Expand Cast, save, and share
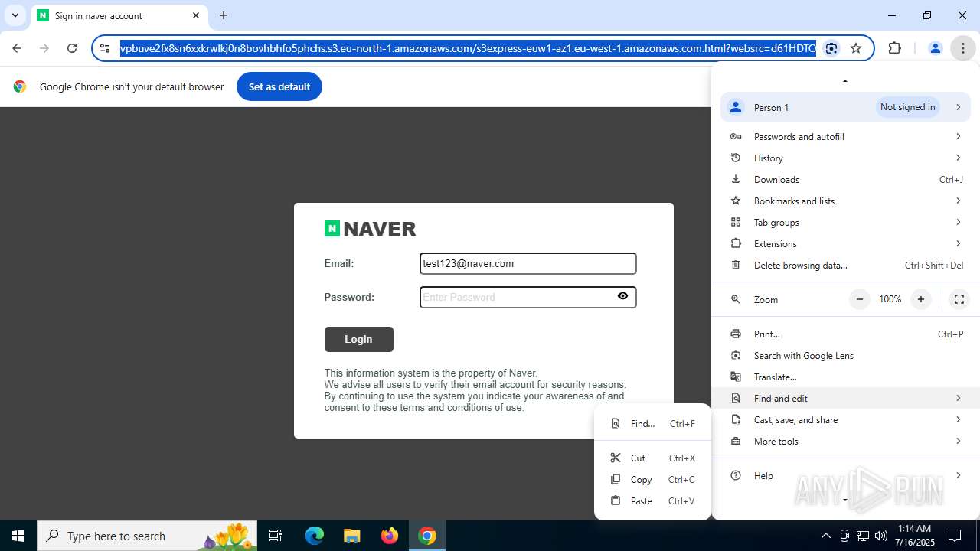The width and height of the screenshot is (980, 551). coord(845,419)
